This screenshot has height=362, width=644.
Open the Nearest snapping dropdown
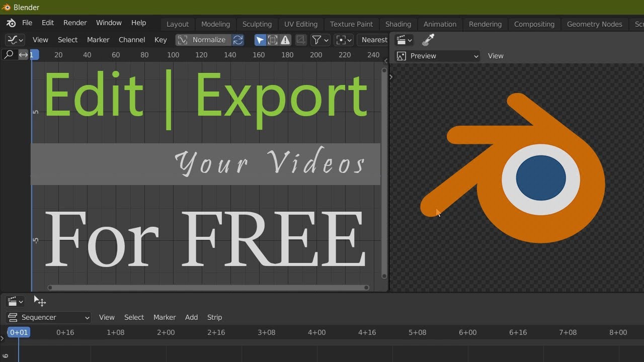click(x=373, y=40)
